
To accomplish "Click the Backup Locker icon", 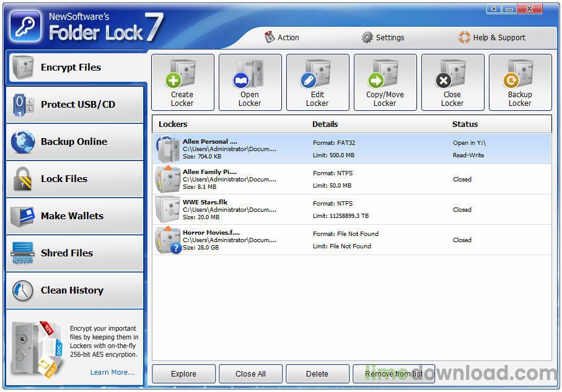I will (519, 74).
